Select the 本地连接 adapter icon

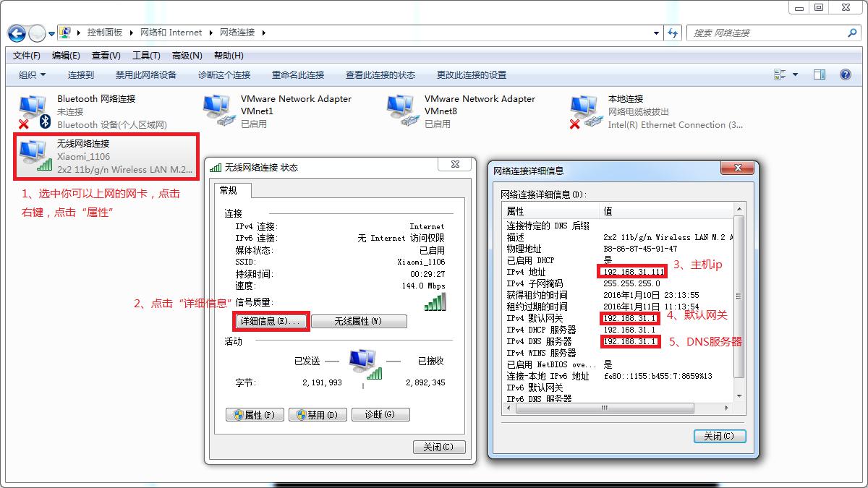click(x=587, y=112)
